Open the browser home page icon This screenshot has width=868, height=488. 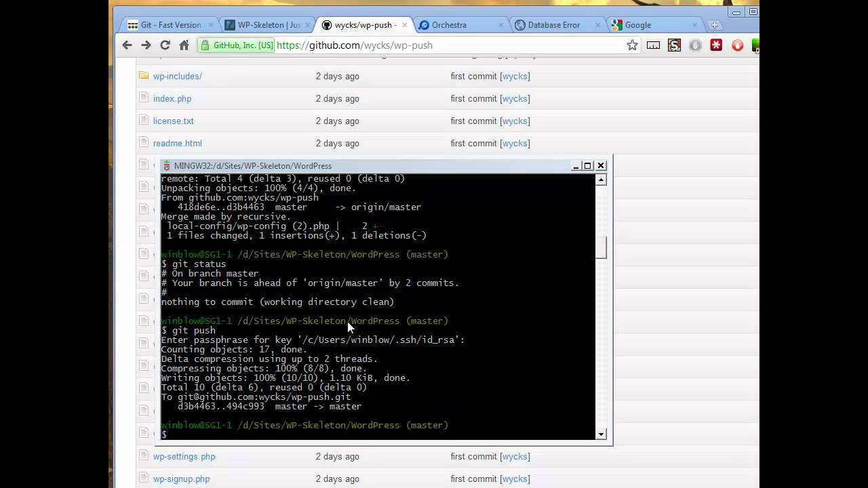(184, 45)
